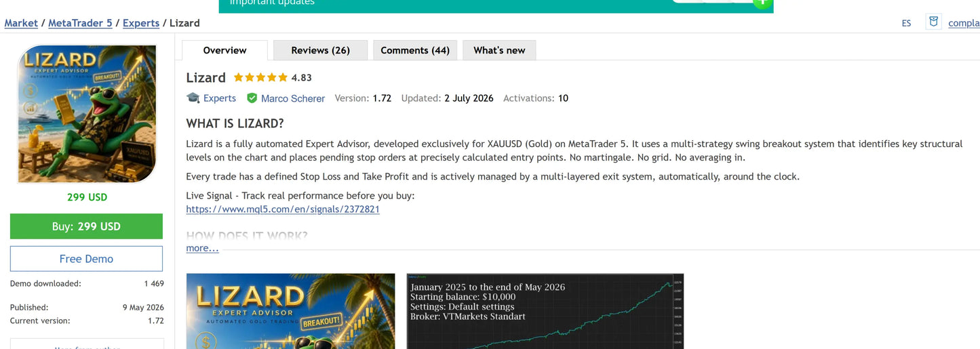Open the Comments (44) tab
Viewport: 980px width, 349px height.
pos(415,50)
